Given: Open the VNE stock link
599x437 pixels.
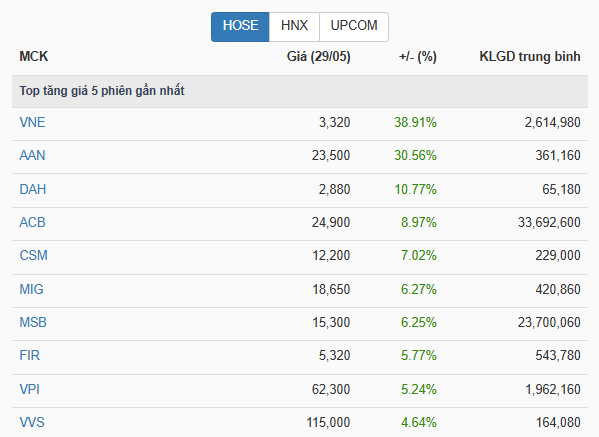Looking at the screenshot, I should click(32, 123).
